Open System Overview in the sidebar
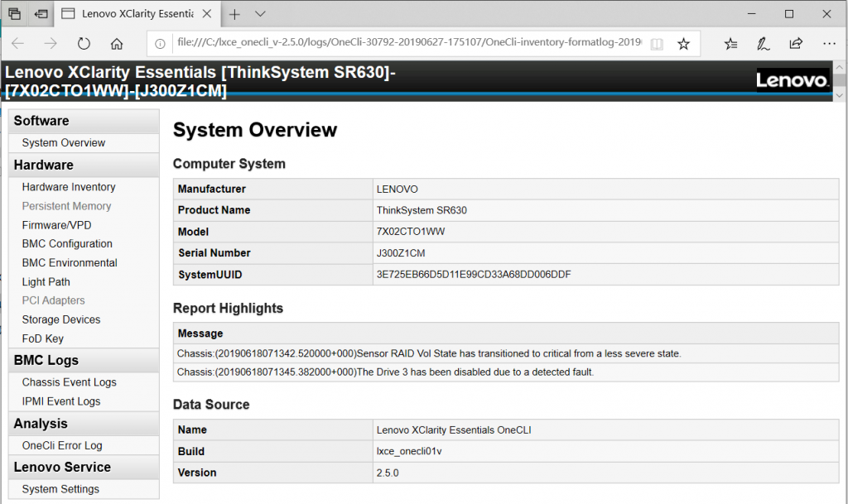The height and width of the screenshot is (504, 848). coord(63,142)
